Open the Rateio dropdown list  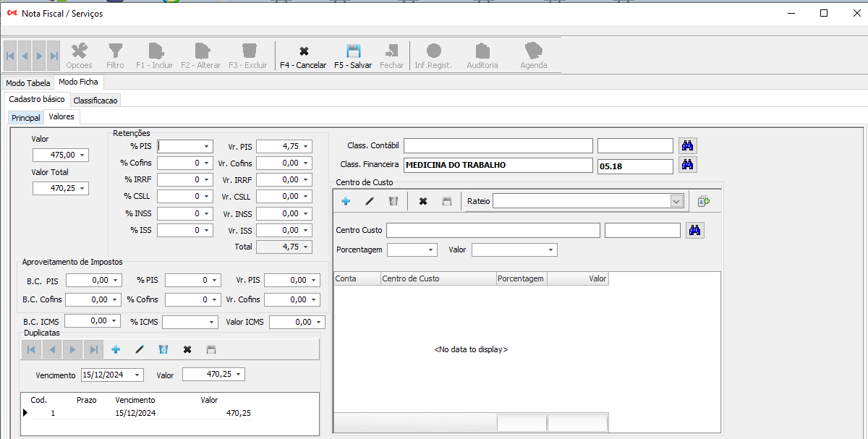pyautogui.click(x=676, y=201)
